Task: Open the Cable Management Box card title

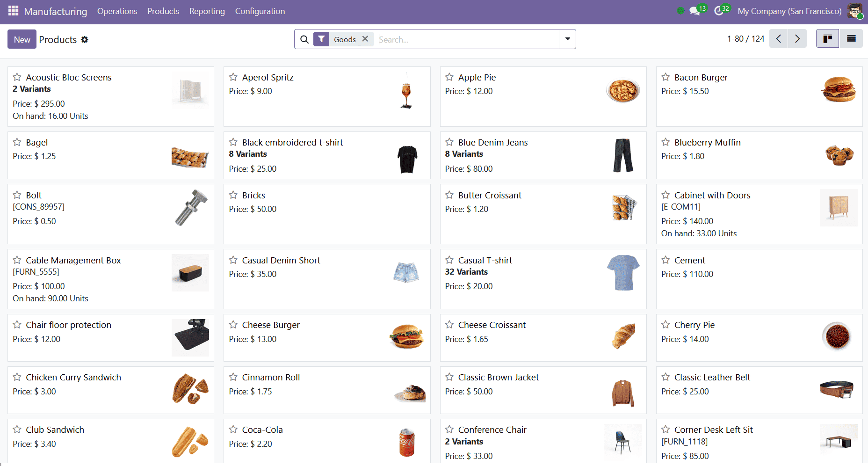Action: (x=73, y=260)
